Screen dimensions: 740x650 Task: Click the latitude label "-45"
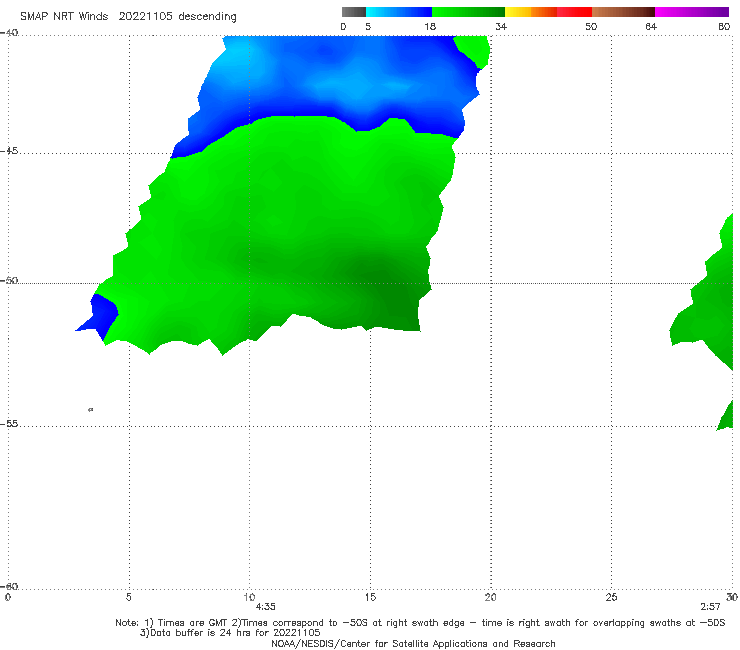click(x=9, y=151)
